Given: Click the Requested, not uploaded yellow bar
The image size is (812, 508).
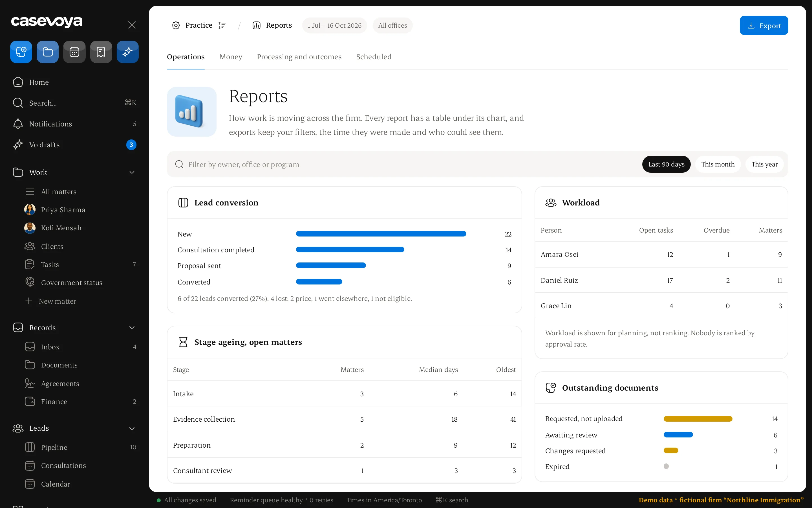Looking at the screenshot, I should coord(698,419).
